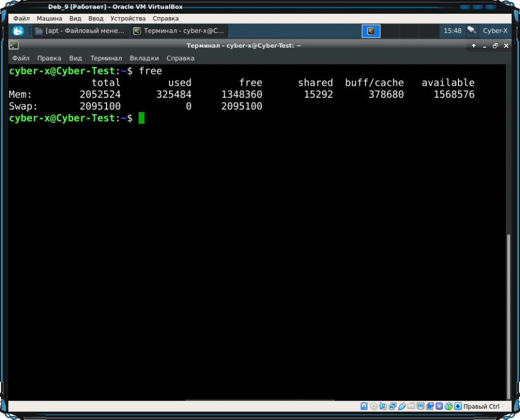Screen dimensions: 520x420
Task: Open terminal Вид menu
Action: coord(76,58)
